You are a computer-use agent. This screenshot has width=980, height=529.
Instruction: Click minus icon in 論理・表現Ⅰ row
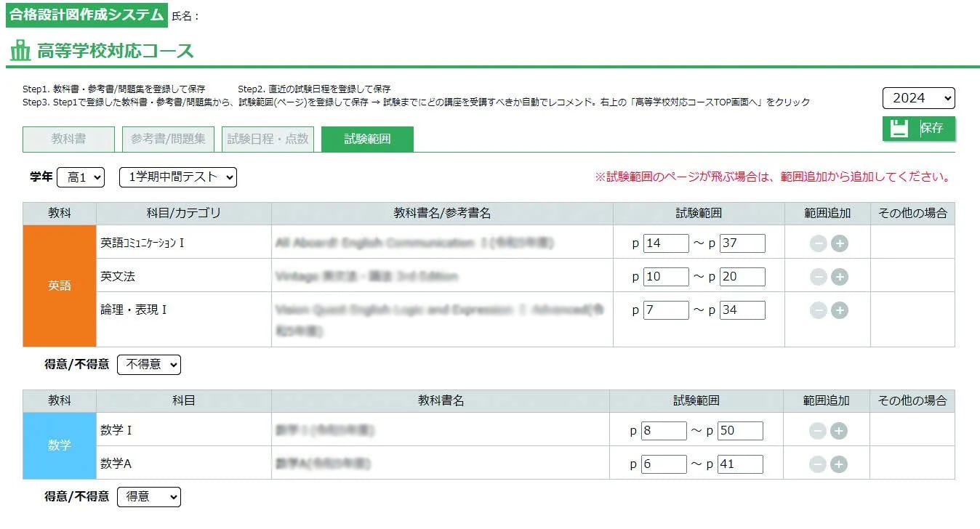pyautogui.click(x=819, y=310)
